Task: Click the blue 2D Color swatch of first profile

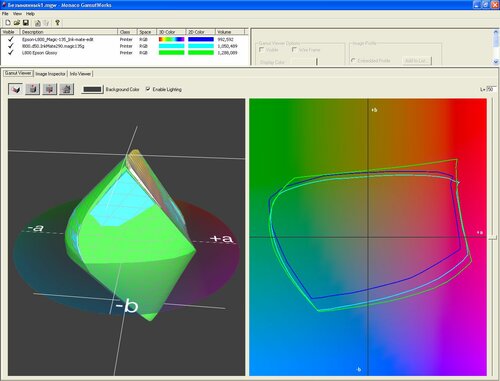Action: coord(201,39)
